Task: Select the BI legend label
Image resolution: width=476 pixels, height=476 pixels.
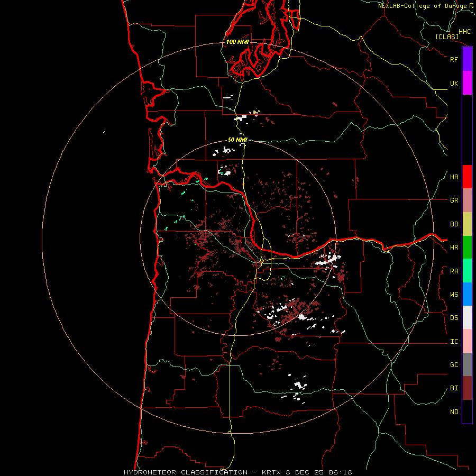Action: pyautogui.click(x=454, y=388)
